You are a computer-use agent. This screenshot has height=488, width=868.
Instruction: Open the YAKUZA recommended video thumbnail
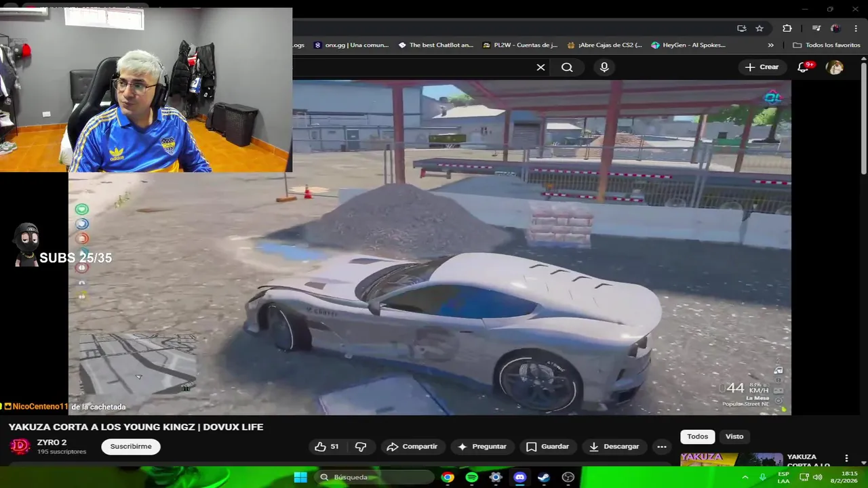tap(732, 459)
